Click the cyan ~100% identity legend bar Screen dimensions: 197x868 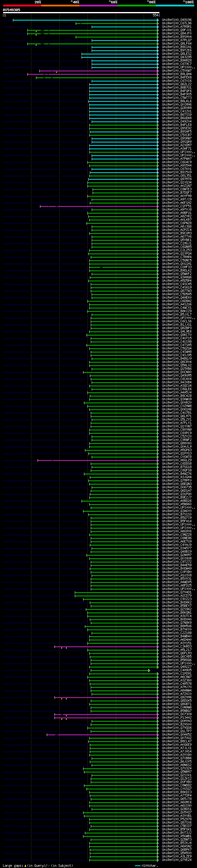[175, 6]
